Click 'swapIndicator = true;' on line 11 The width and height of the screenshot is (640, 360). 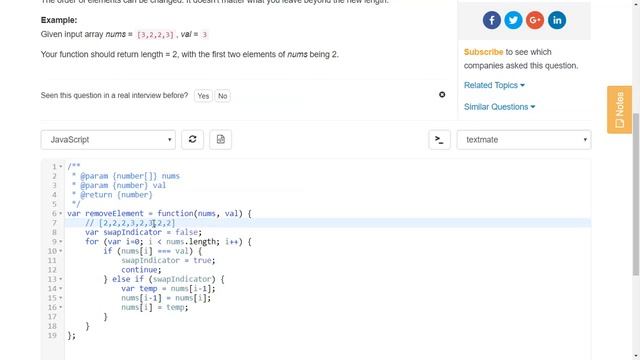pyautogui.click(x=168, y=260)
